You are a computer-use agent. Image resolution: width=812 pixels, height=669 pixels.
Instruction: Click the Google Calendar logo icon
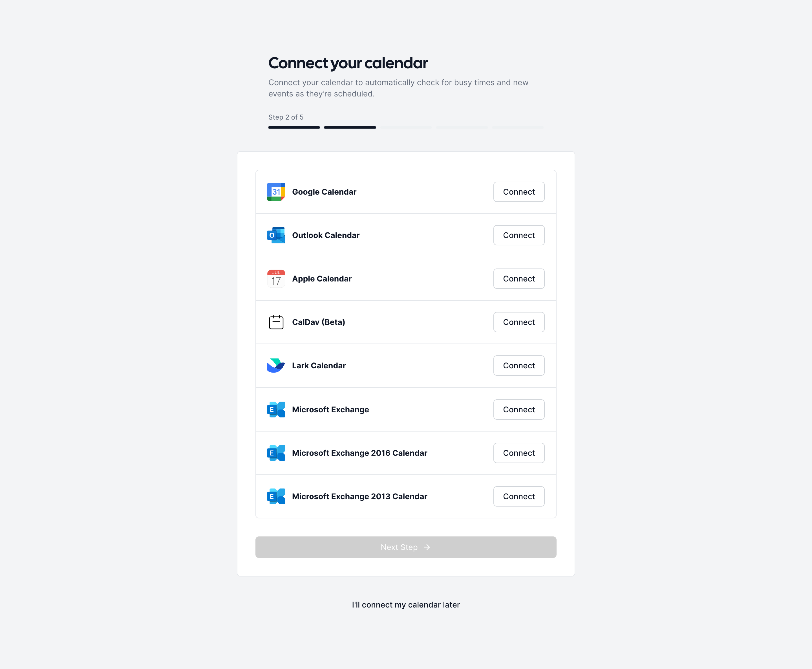click(x=276, y=192)
